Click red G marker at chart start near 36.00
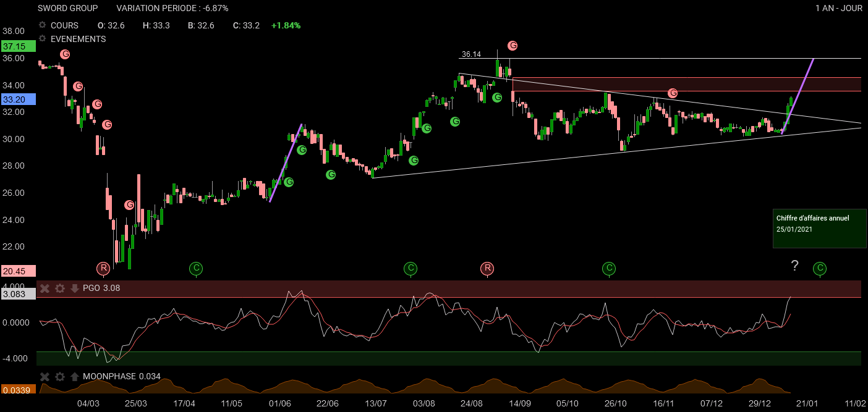Screen dimensions: 868x412 [x=64, y=54]
